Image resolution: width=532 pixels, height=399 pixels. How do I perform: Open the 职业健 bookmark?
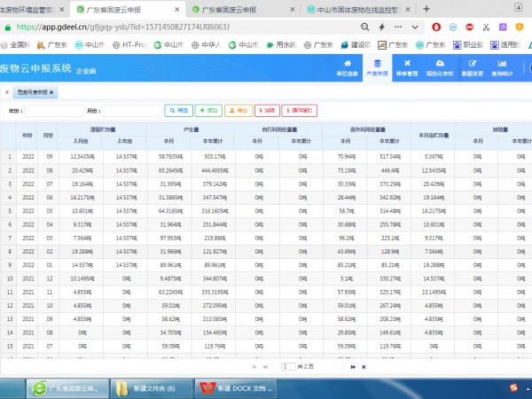[x=468, y=45]
